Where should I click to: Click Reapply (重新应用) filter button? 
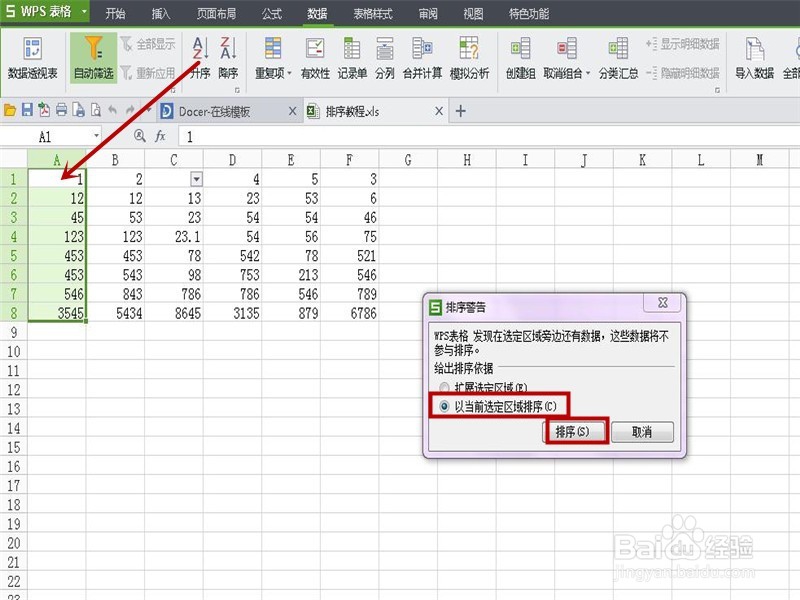coord(148,73)
